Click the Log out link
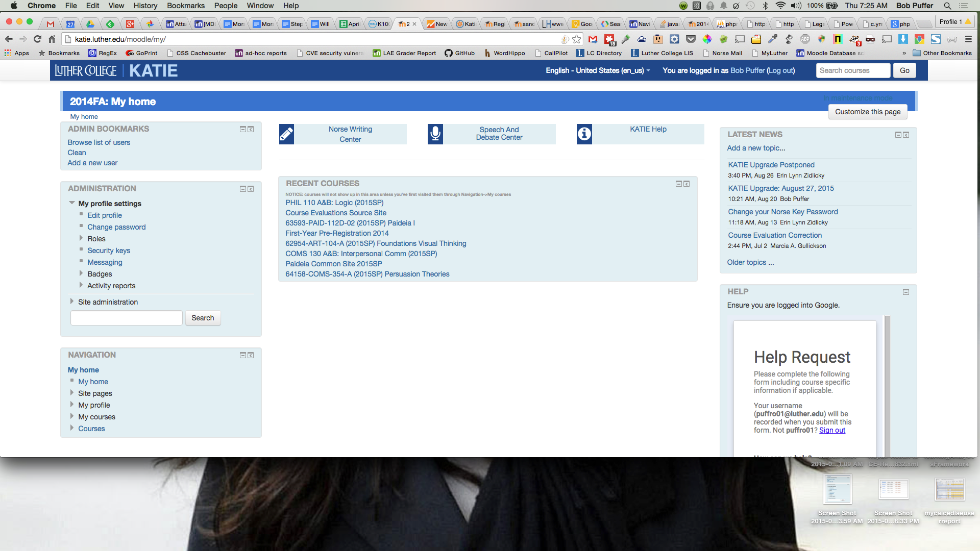The height and width of the screenshot is (551, 980). (781, 70)
